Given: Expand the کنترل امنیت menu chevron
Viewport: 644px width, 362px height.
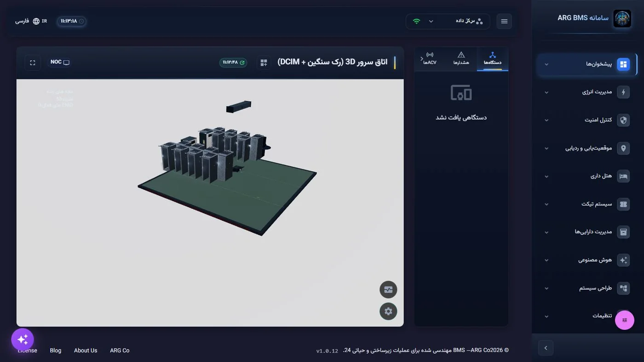Looking at the screenshot, I should click(x=546, y=120).
